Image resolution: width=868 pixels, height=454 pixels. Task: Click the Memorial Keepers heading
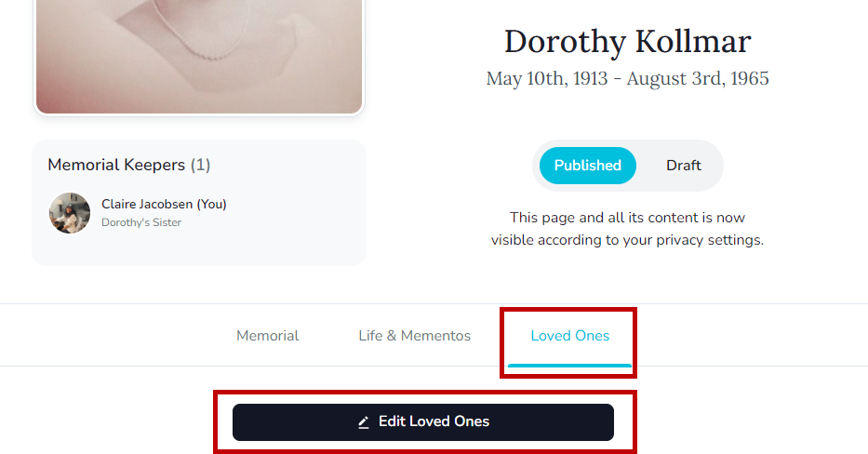click(116, 165)
